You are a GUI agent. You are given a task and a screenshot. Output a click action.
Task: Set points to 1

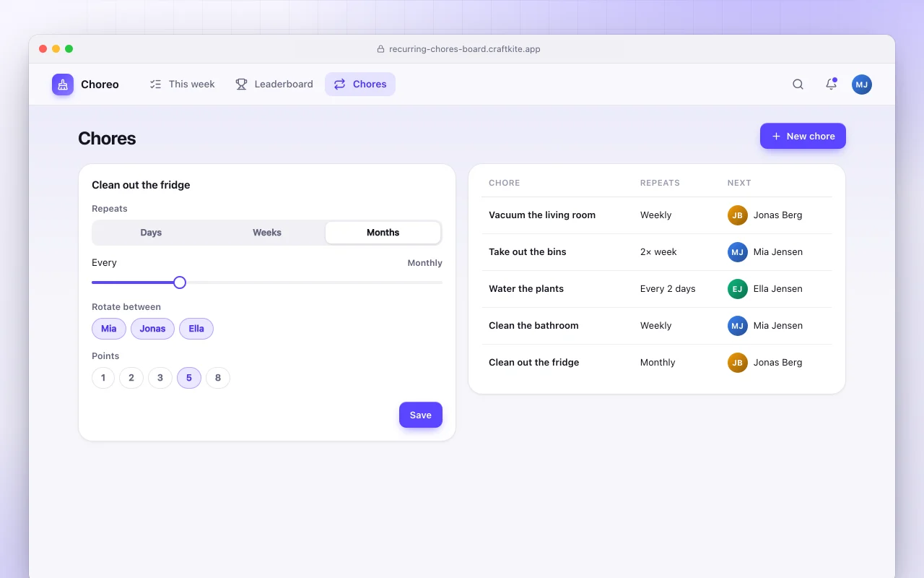103,378
